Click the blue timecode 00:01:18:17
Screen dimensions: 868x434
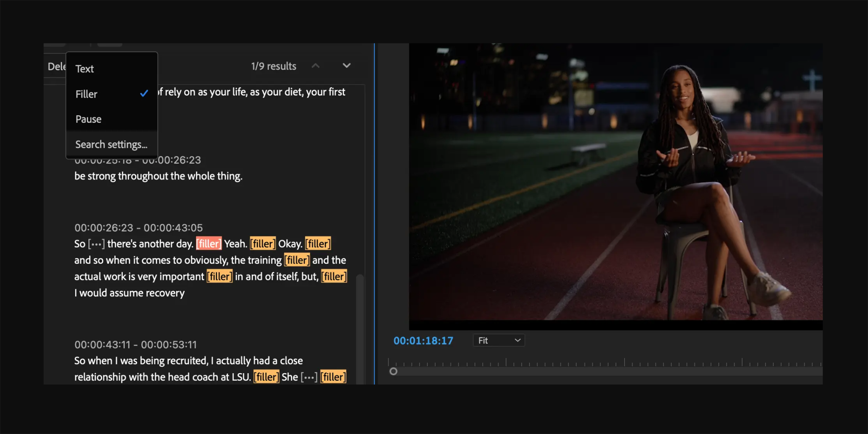pyautogui.click(x=423, y=340)
